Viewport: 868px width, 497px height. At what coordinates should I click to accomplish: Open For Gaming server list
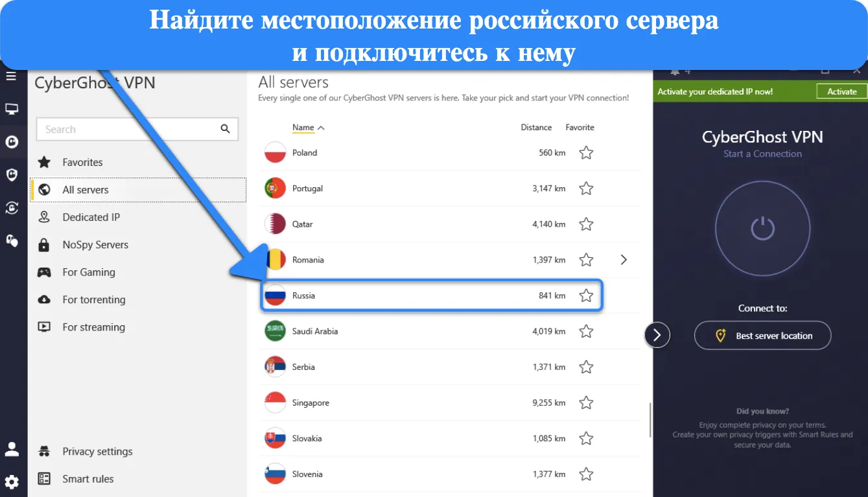[138, 272]
